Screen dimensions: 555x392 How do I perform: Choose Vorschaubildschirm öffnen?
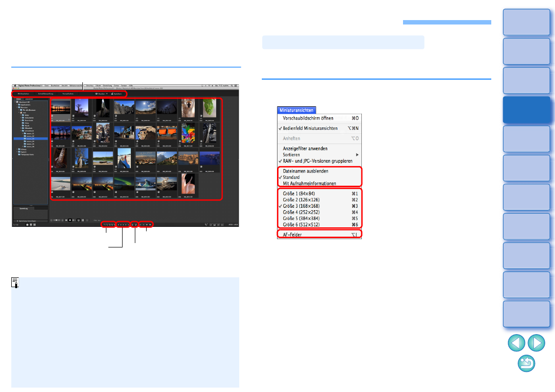click(x=319, y=118)
